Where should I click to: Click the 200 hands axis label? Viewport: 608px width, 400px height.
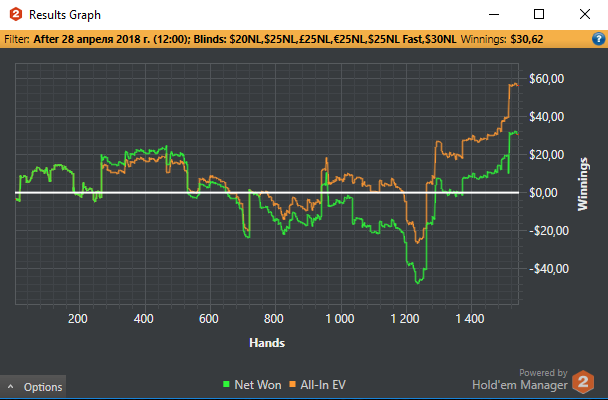[x=78, y=319]
